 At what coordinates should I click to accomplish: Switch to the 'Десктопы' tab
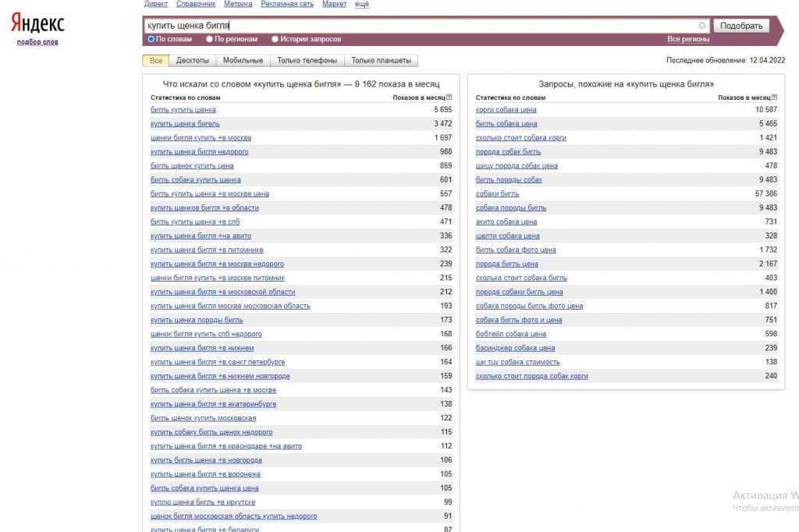tap(193, 61)
